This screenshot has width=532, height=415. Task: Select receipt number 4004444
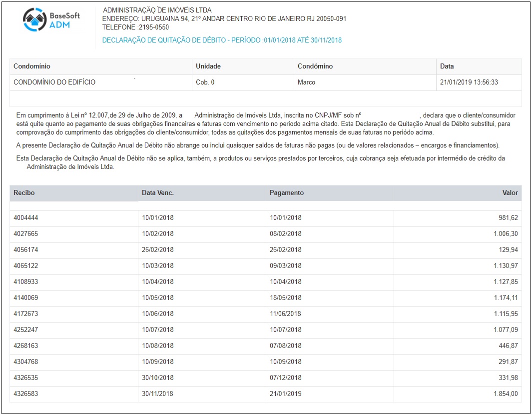[26, 218]
